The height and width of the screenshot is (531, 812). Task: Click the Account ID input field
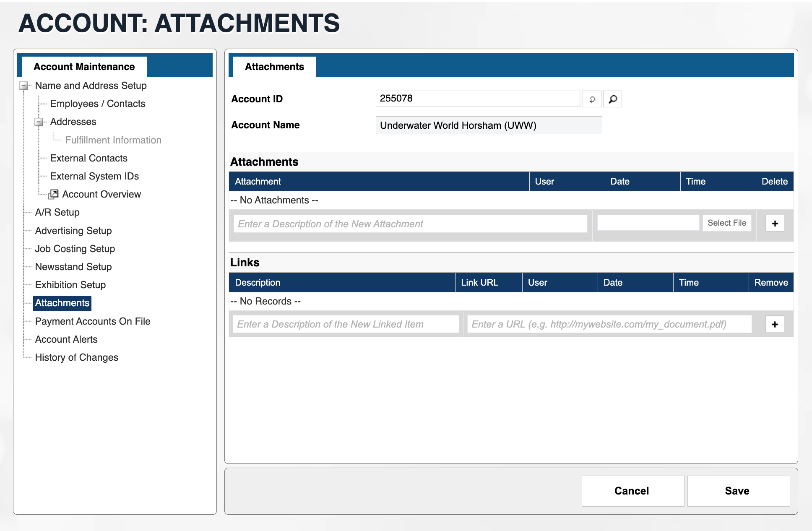(477, 99)
